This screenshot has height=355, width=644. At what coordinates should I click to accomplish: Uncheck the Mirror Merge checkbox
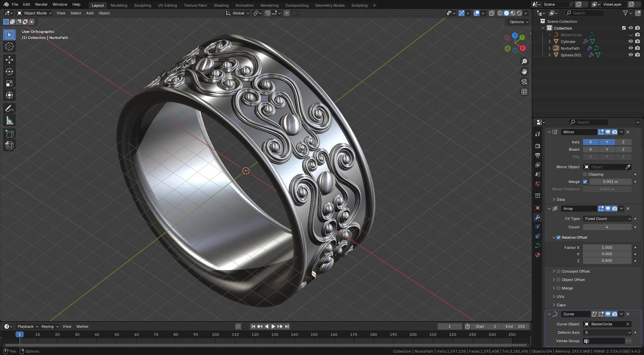coord(585,182)
